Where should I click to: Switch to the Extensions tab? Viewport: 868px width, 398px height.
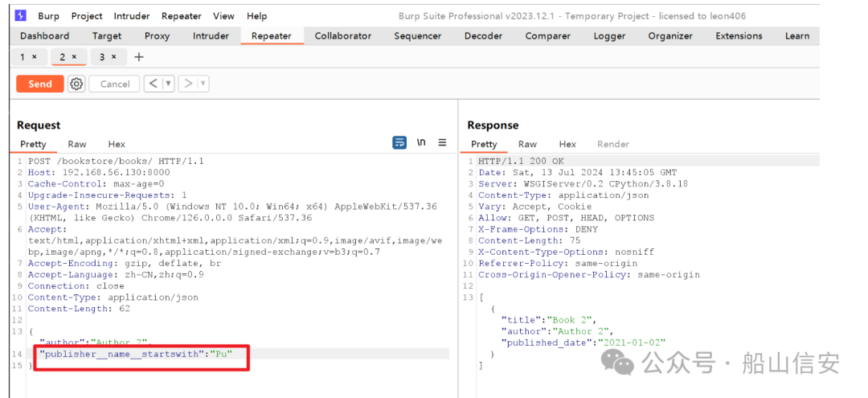[x=739, y=36]
